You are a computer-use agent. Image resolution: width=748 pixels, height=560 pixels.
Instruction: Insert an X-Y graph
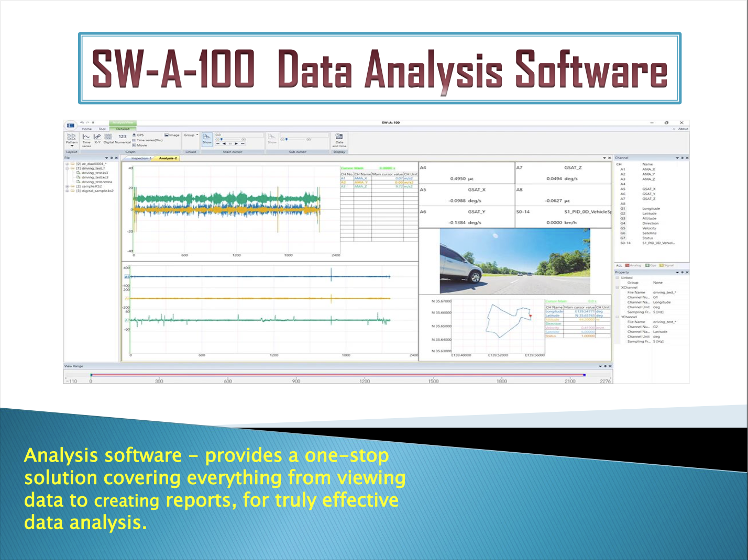[97, 139]
